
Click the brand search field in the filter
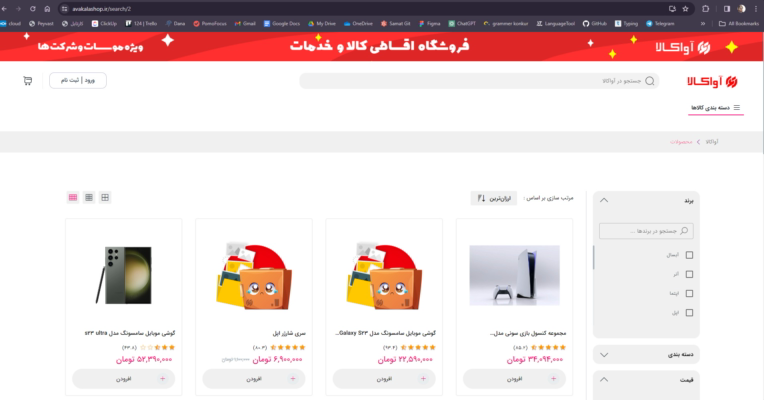pyautogui.click(x=646, y=231)
